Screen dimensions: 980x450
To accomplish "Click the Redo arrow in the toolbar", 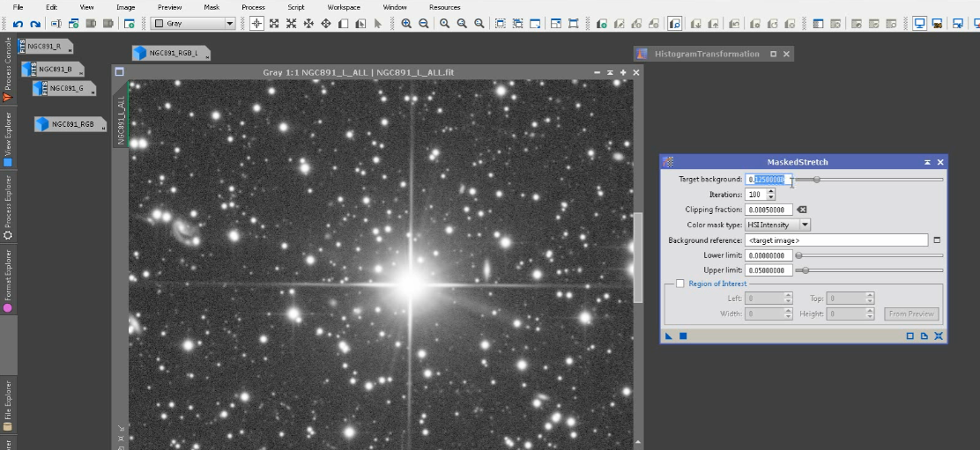I will pyautogui.click(x=34, y=24).
